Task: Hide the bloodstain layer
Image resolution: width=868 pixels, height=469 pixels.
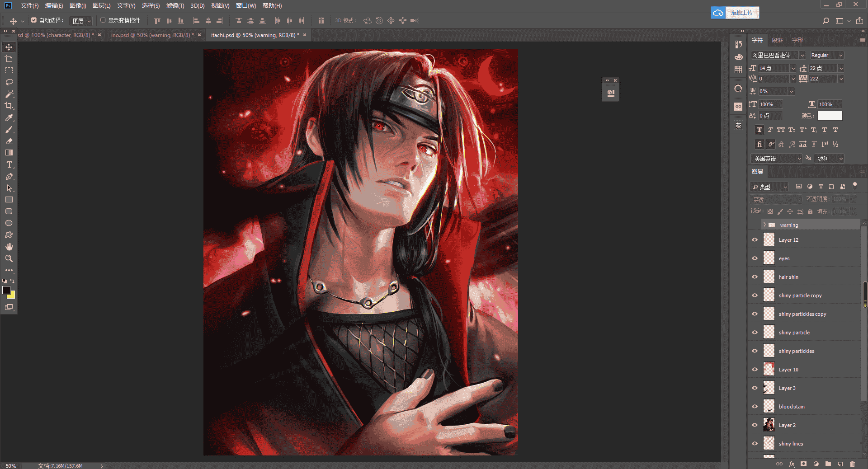Action: 755,406
